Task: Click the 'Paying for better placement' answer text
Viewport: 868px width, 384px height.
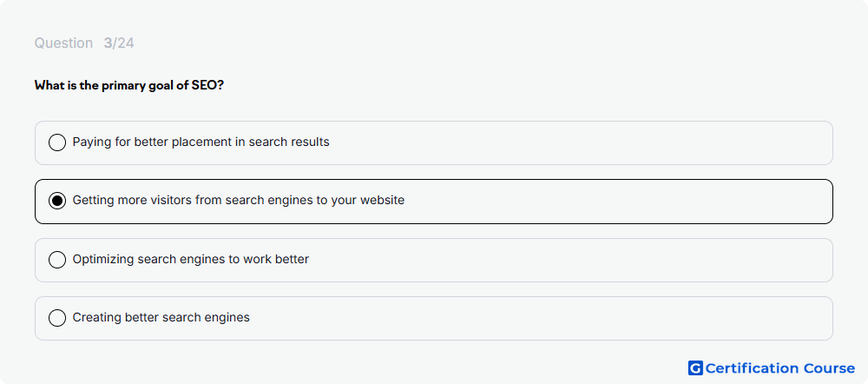Action: click(x=201, y=142)
